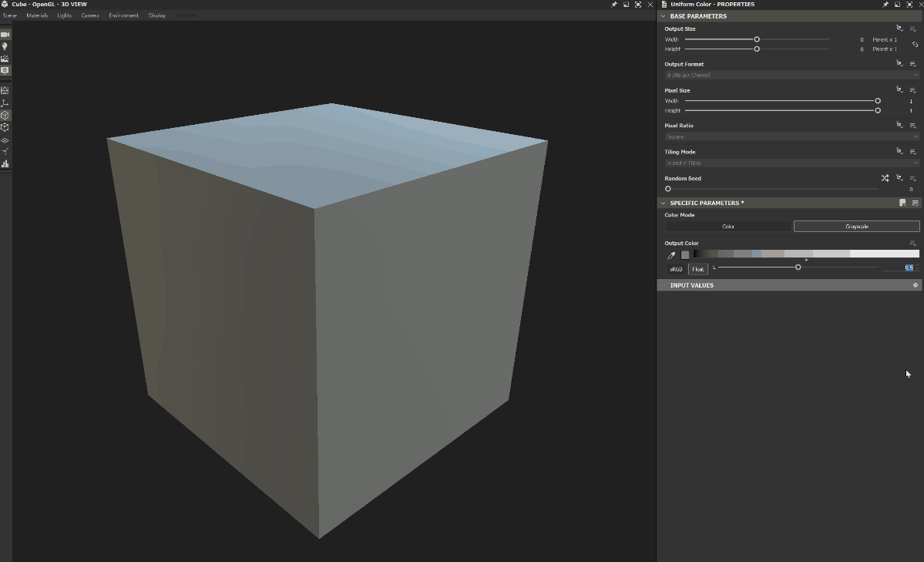Open the Output Color options menu
This screenshot has height=562, width=924.
pyautogui.click(x=912, y=243)
